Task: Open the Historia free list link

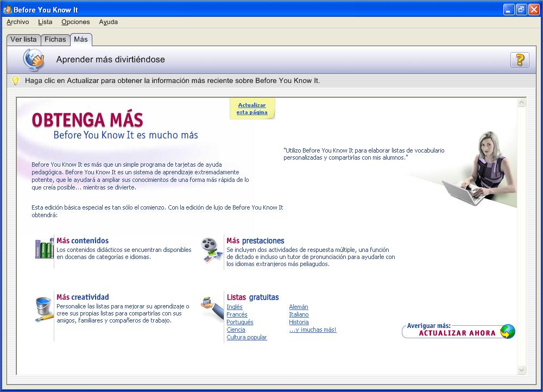Action: pyautogui.click(x=299, y=322)
